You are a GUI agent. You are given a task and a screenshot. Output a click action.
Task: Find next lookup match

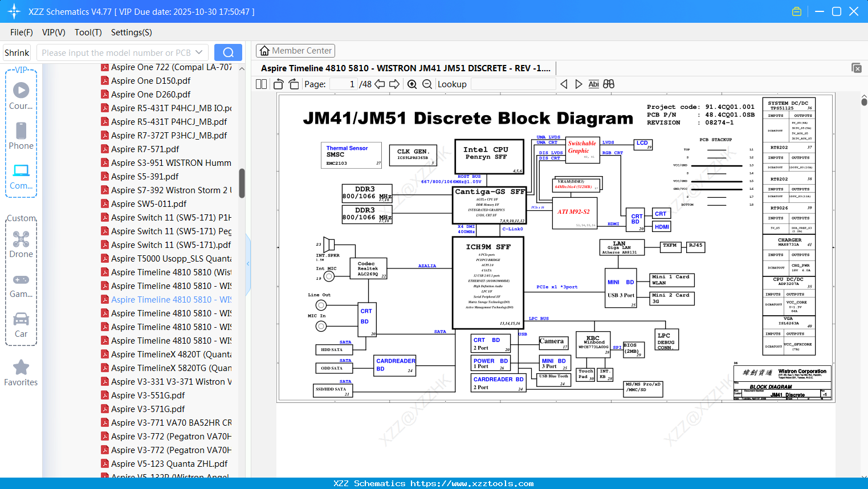pyautogui.click(x=578, y=84)
